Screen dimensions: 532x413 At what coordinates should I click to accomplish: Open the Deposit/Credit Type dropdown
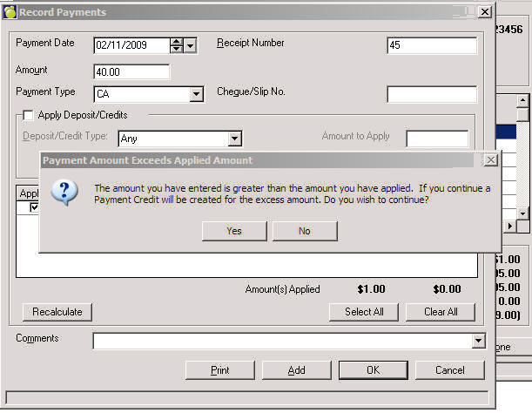tap(233, 139)
